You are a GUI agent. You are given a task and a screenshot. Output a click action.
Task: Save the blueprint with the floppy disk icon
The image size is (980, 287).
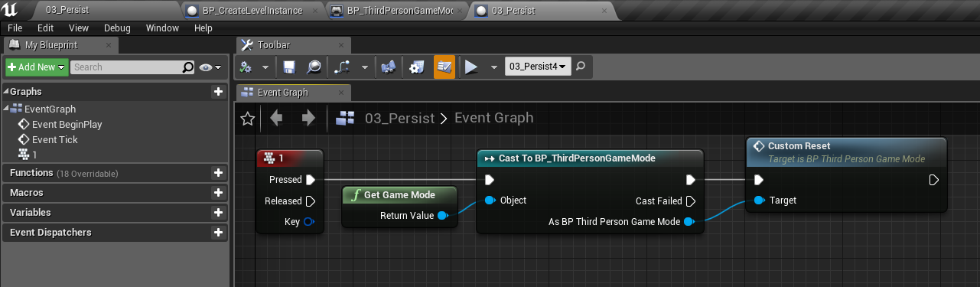click(289, 67)
